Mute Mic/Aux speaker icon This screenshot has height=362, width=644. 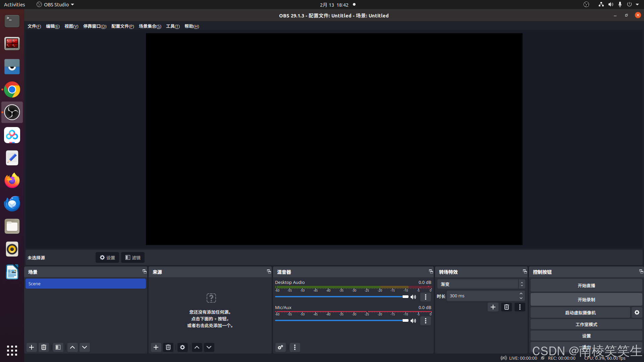[413, 321]
